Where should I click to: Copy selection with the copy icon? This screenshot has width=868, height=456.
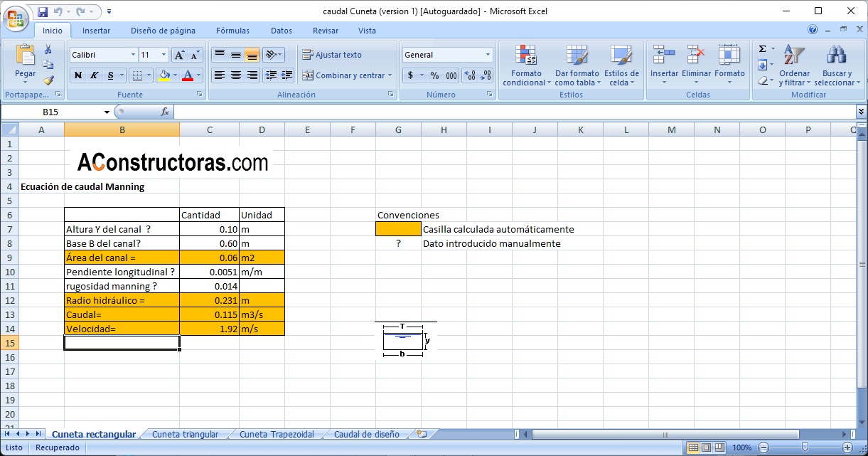coord(48,65)
